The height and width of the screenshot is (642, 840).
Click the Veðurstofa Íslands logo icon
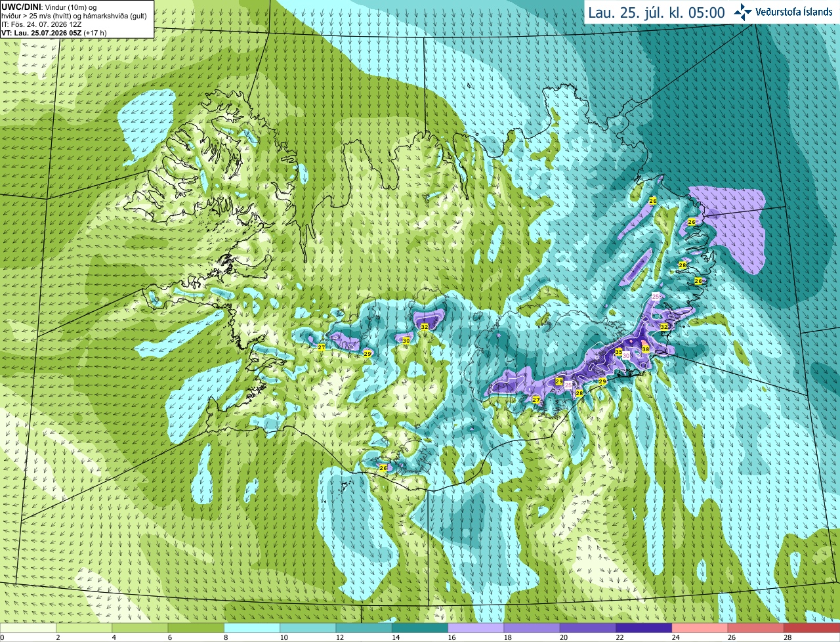pyautogui.click(x=742, y=12)
